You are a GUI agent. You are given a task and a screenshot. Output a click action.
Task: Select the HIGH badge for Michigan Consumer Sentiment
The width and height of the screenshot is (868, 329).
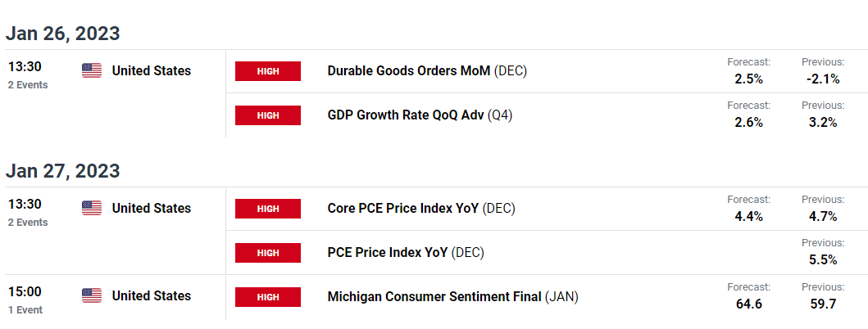pyautogui.click(x=268, y=297)
